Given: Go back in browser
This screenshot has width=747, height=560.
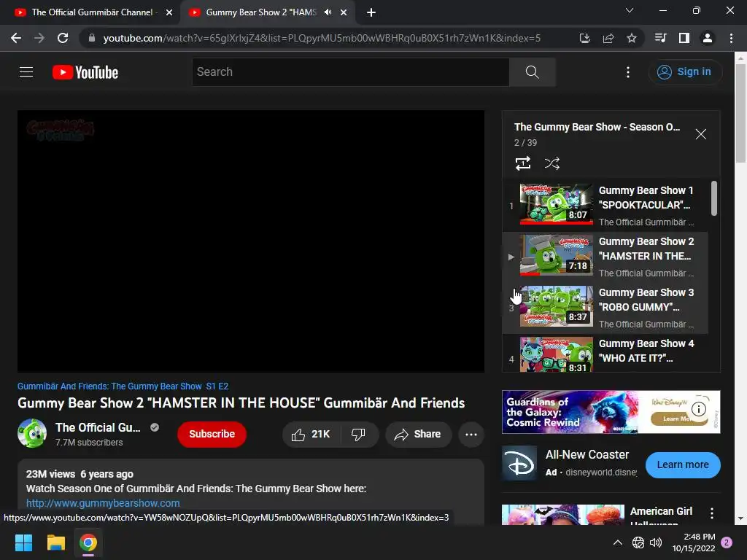Looking at the screenshot, I should point(16,38).
